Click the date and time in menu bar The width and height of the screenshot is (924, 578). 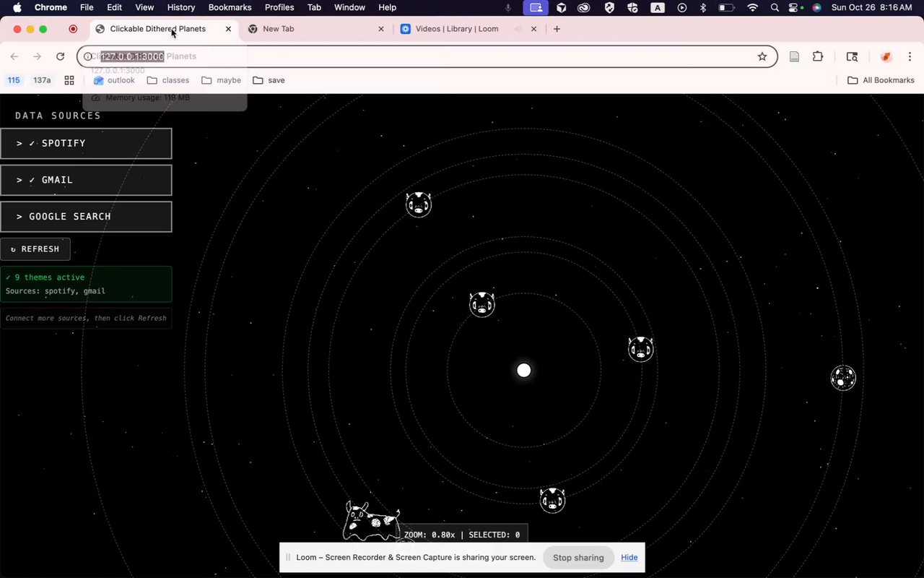(871, 7)
